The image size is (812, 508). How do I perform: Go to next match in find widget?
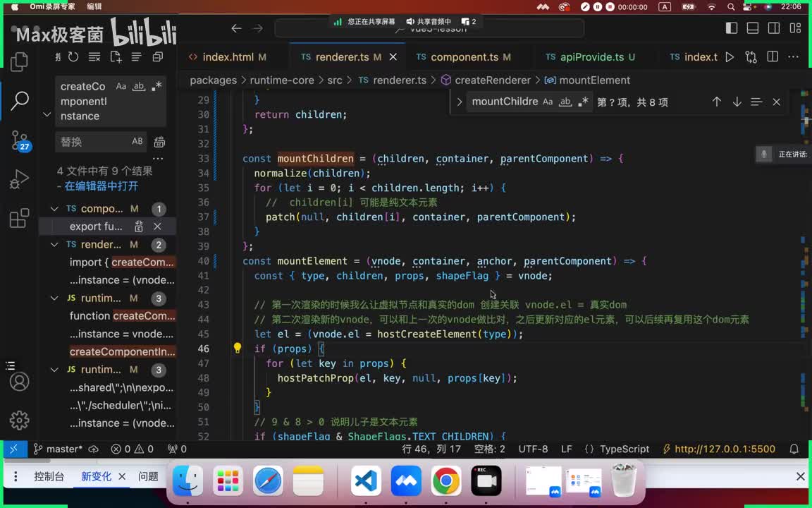[737, 102]
